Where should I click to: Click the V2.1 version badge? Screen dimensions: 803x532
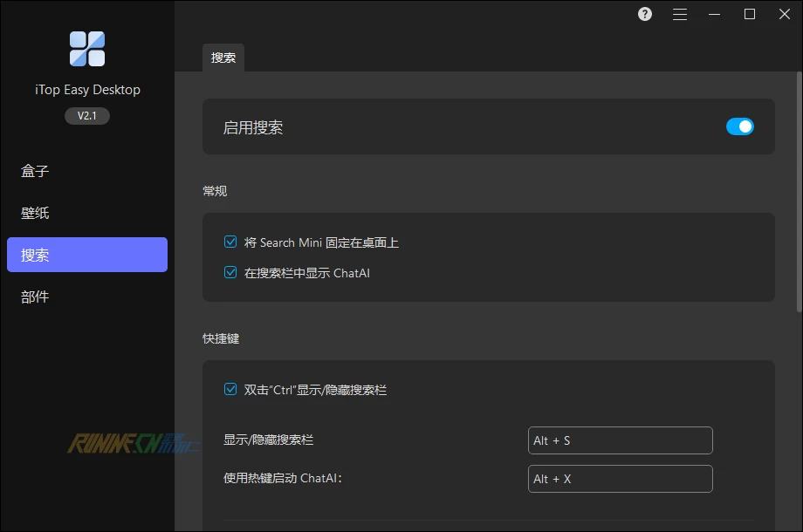click(87, 116)
